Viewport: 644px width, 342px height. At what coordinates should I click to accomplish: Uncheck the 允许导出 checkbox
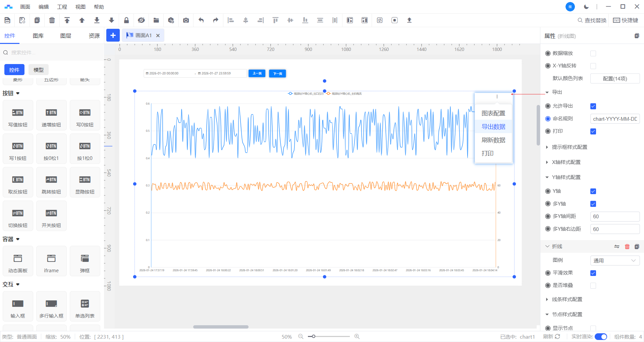pos(593,106)
